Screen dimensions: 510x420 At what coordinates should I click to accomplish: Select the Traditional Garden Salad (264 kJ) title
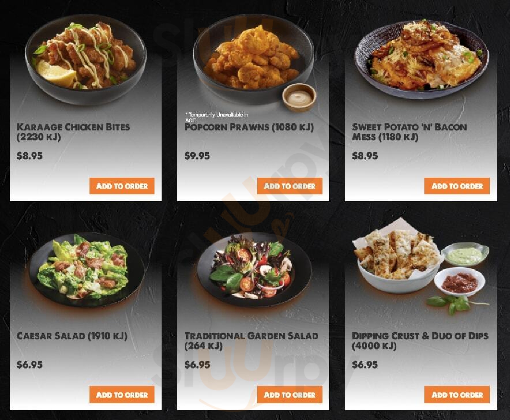(251, 341)
